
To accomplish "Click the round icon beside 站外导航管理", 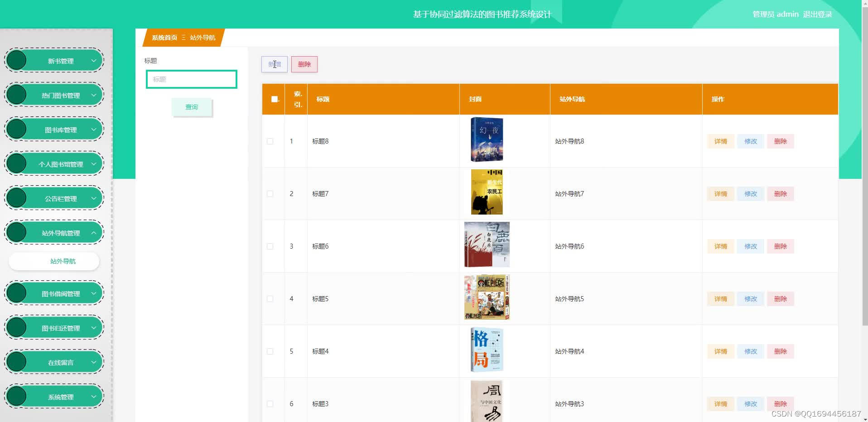I will 17,232.
